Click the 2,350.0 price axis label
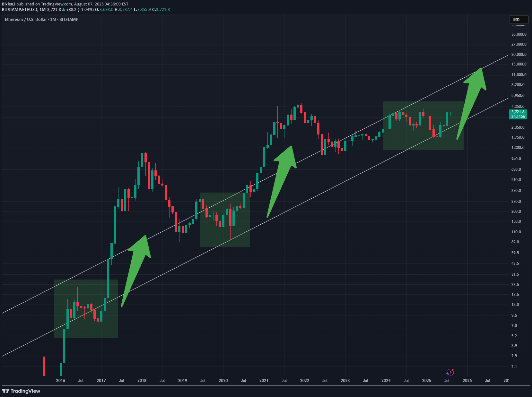Viewport: 532px width, 397px height. pyautogui.click(x=518, y=127)
